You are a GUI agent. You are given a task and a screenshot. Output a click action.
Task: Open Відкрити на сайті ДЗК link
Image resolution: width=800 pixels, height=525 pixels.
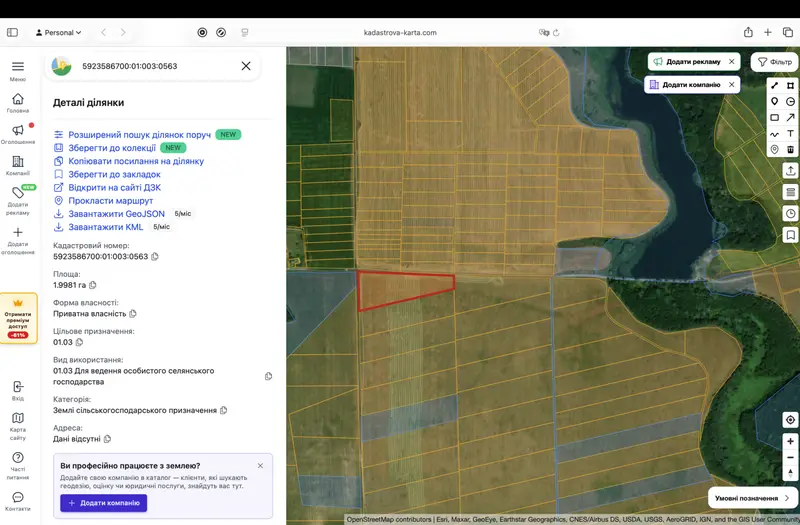click(x=114, y=188)
